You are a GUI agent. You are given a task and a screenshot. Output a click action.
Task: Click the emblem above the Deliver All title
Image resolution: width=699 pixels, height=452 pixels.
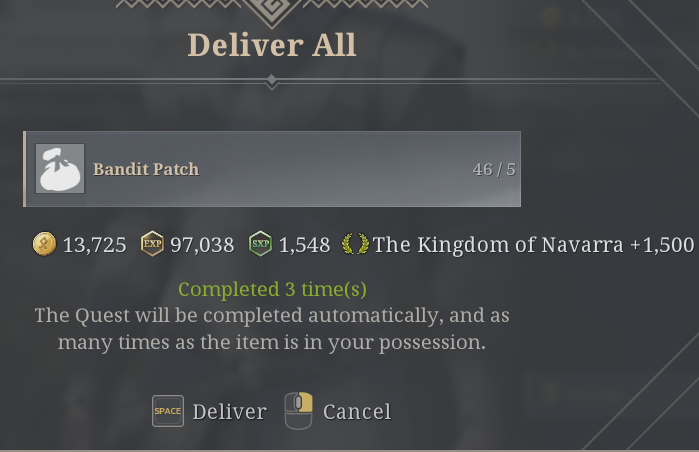(272, 12)
